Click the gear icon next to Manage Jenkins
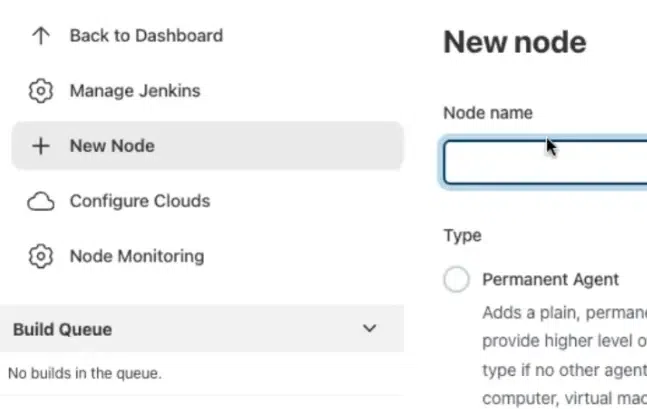The image size is (647, 409). point(40,91)
